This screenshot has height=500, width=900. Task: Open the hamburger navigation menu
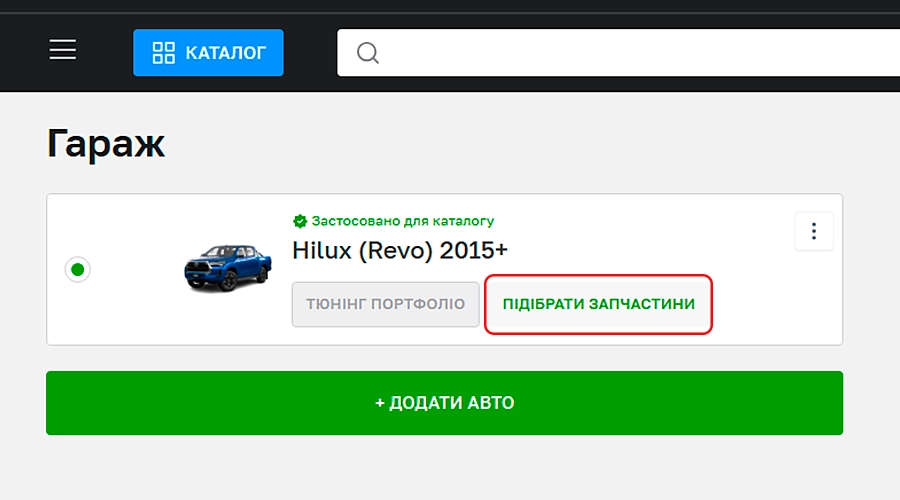tap(63, 50)
